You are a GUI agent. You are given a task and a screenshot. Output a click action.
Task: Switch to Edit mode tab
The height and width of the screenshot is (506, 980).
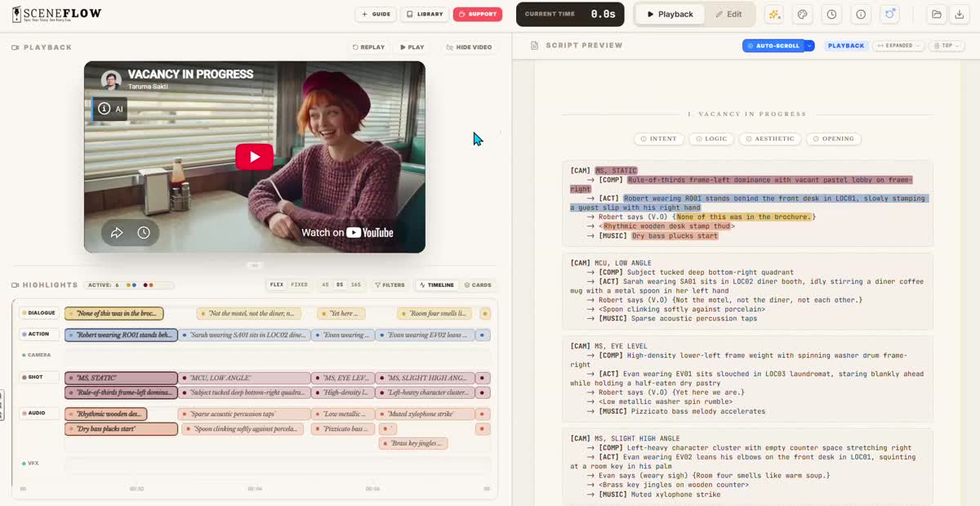729,14
